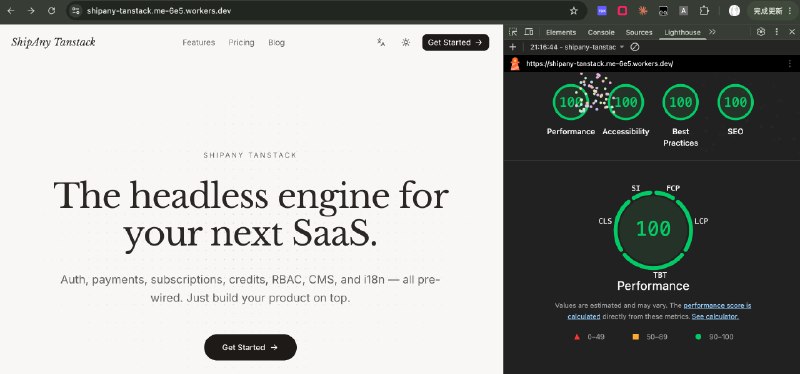The height and width of the screenshot is (374, 800).
Task: Switch to the Sources tab
Action: (x=639, y=32)
